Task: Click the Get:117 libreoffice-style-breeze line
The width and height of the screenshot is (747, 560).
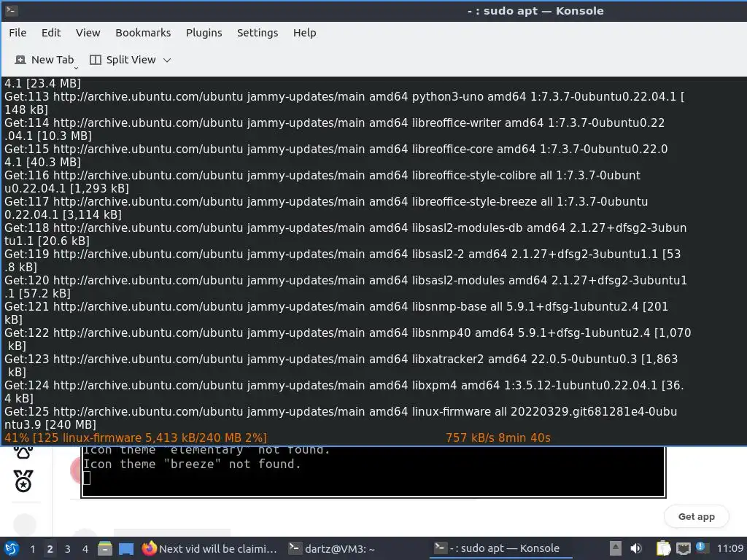Action: (x=326, y=208)
